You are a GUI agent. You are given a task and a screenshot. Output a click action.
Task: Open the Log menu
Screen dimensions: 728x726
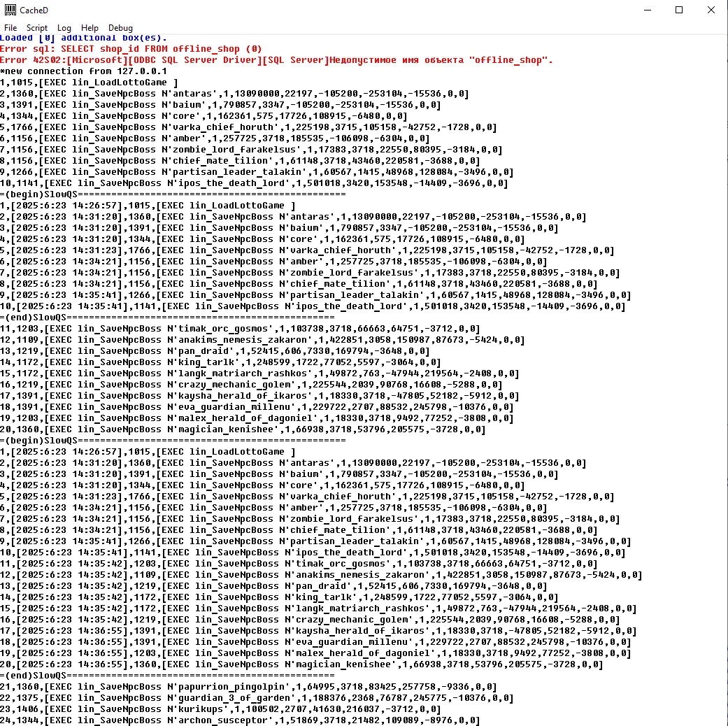(64, 28)
